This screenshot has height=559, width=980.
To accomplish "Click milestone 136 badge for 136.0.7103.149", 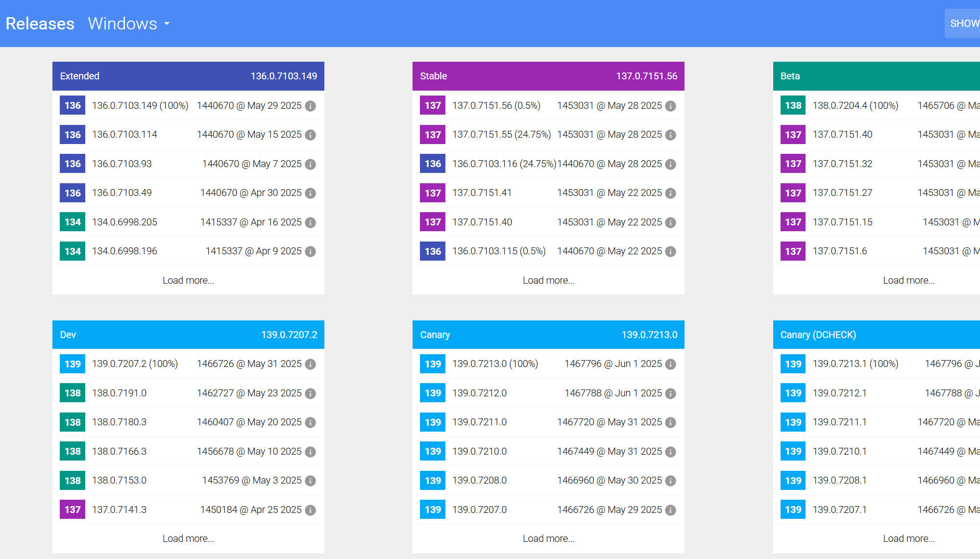I will (x=73, y=105).
